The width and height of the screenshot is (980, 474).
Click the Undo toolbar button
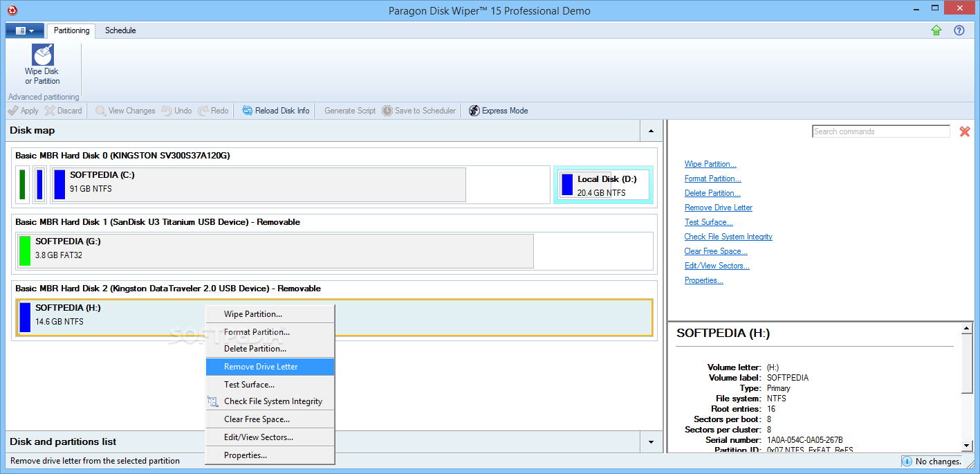pos(176,111)
